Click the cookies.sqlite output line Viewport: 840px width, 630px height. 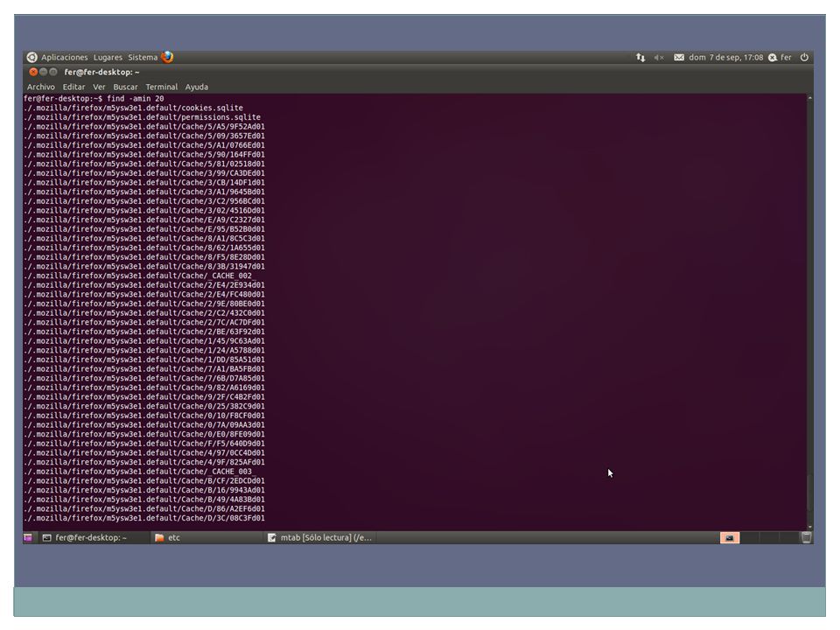133,108
